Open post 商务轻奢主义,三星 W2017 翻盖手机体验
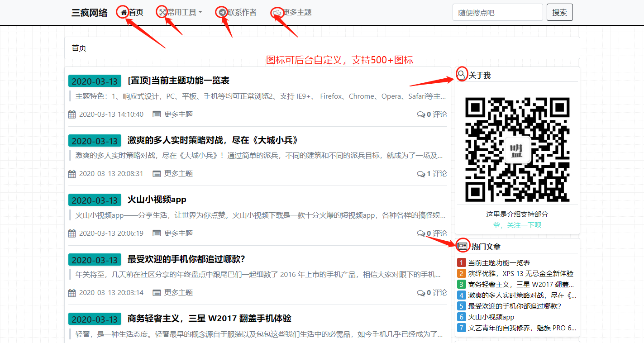This screenshot has width=644, height=343. pos(210,319)
